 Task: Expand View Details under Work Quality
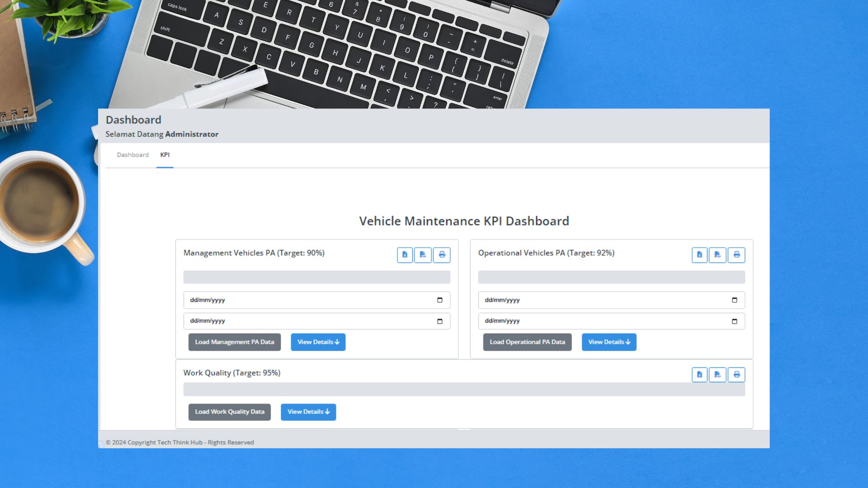[308, 412]
